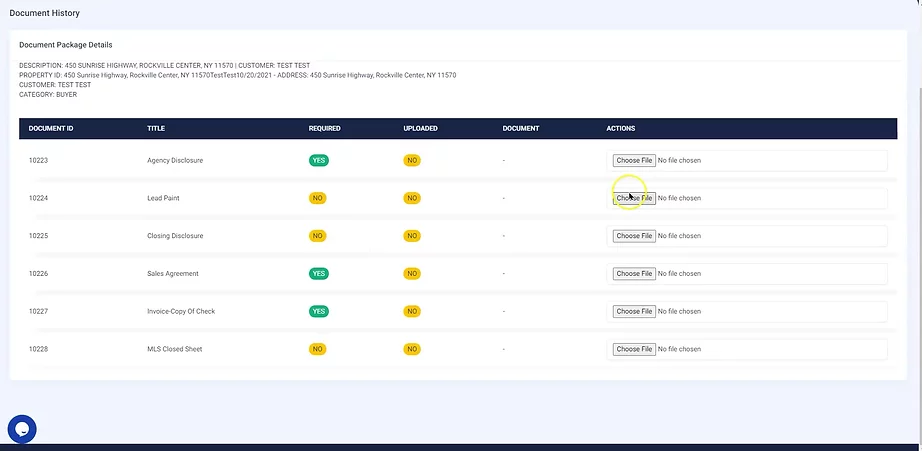Click the Uploaded column header
922x451 pixels.
tap(420, 128)
